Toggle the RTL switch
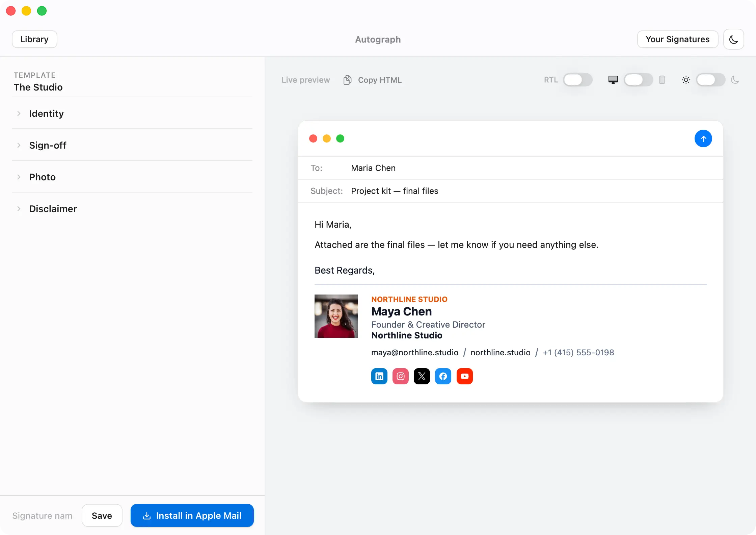The width and height of the screenshot is (756, 535). point(577,80)
